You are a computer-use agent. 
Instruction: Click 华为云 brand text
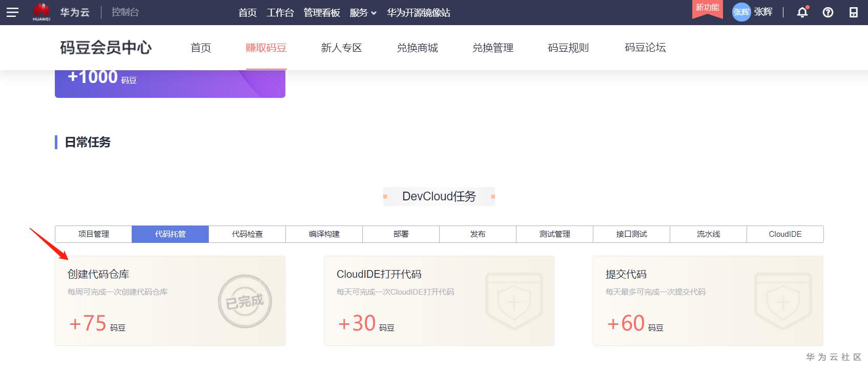75,12
